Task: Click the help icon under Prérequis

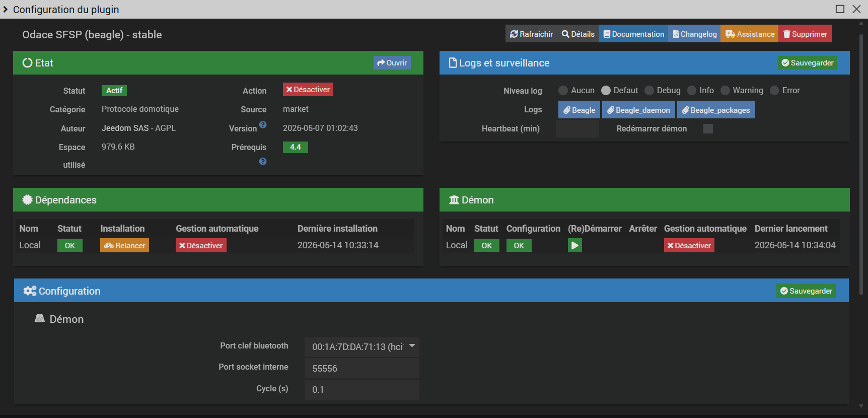Action: [263, 162]
